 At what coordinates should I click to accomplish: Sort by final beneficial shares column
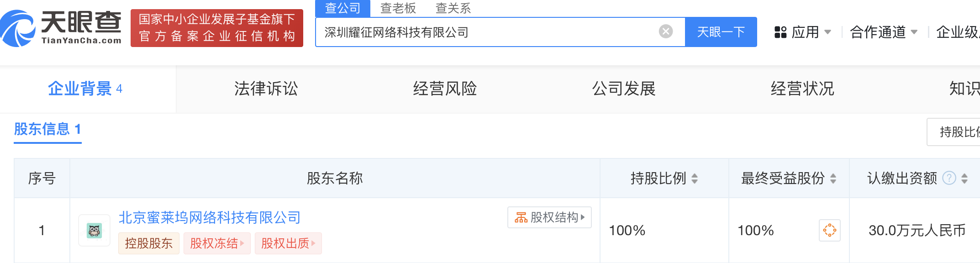[x=833, y=179]
